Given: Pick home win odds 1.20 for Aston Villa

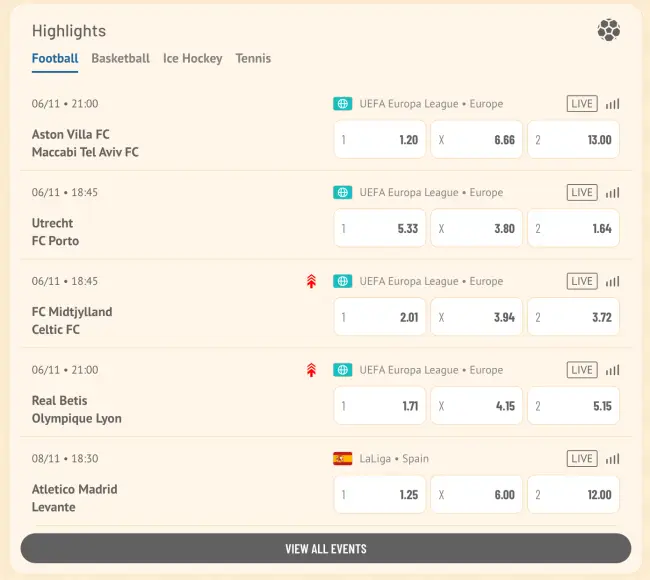Looking at the screenshot, I should point(380,140).
